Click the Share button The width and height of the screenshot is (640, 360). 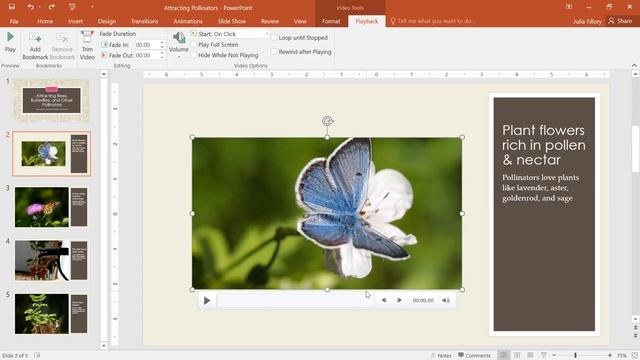(620, 21)
